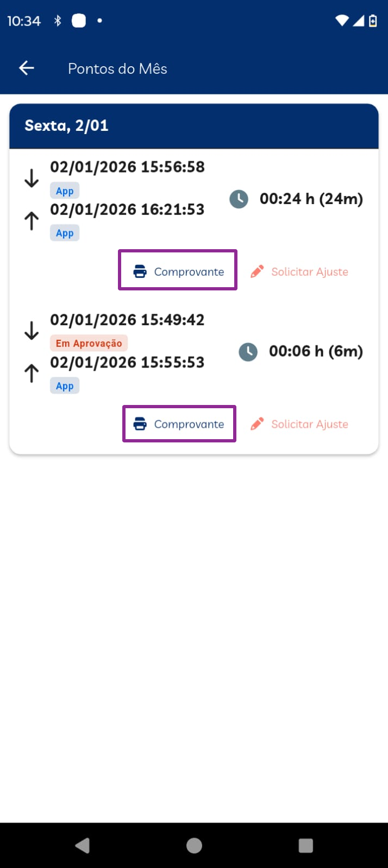
Task: Tap the clock icon beside 00:24 h
Action: (239, 199)
